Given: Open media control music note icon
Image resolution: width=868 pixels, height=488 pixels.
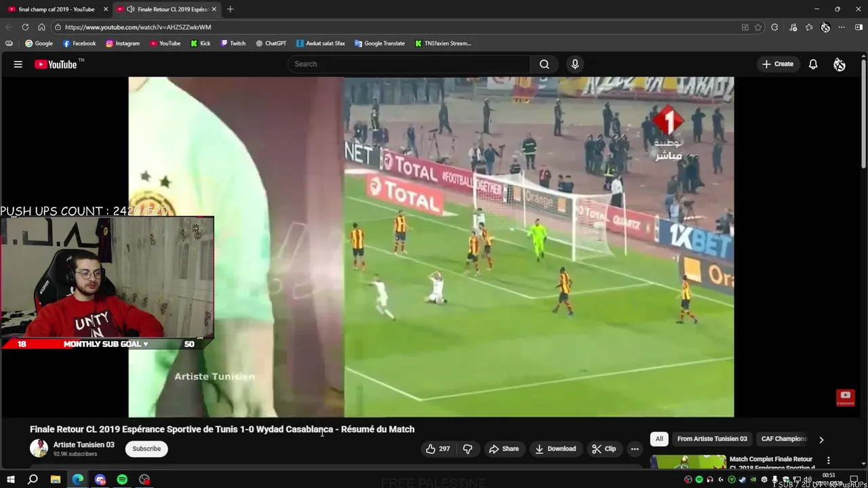Looking at the screenshot, I should tap(793, 27).
